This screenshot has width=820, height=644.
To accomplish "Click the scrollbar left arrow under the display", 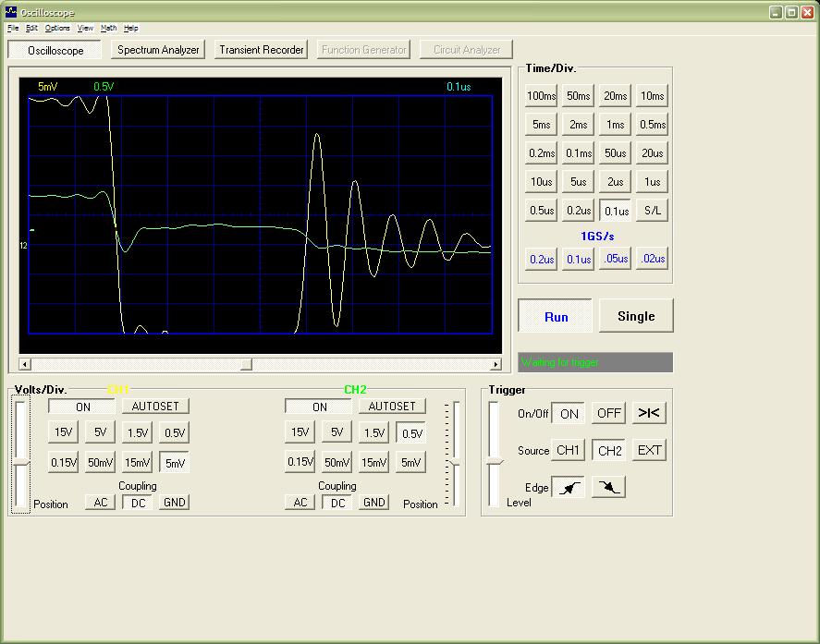I will click(25, 364).
